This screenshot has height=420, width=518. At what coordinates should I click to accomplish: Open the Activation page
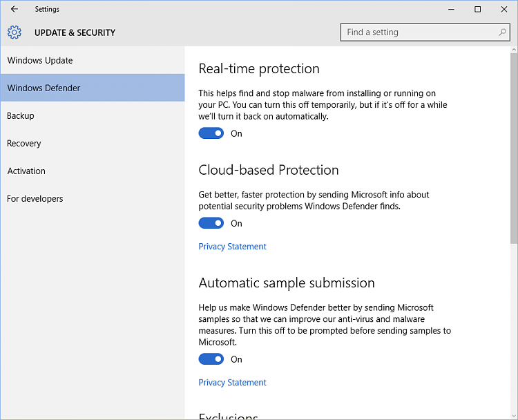(x=93, y=171)
